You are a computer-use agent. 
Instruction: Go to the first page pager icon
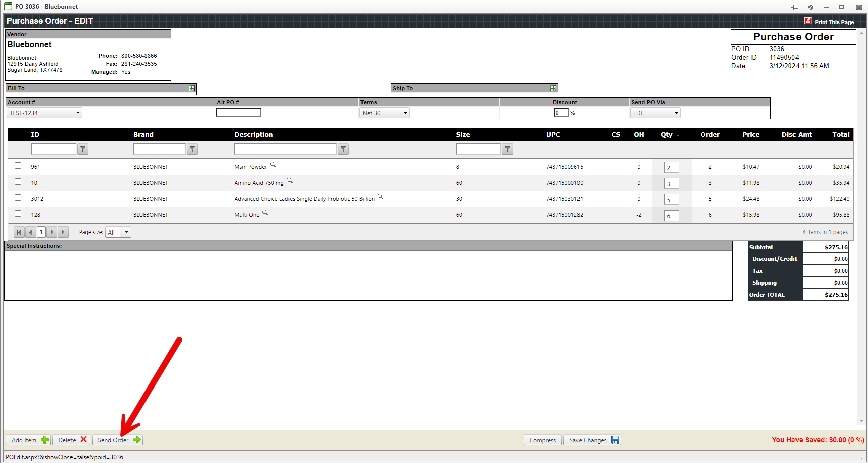19,232
